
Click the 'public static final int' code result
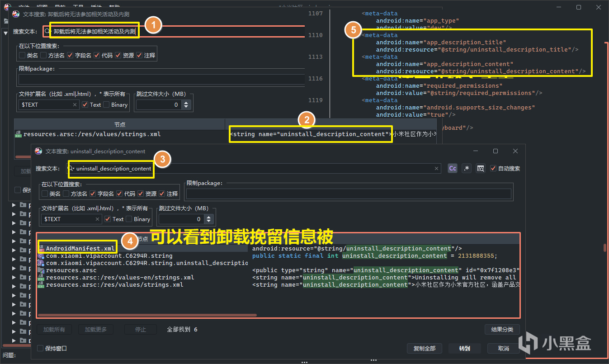click(374, 256)
